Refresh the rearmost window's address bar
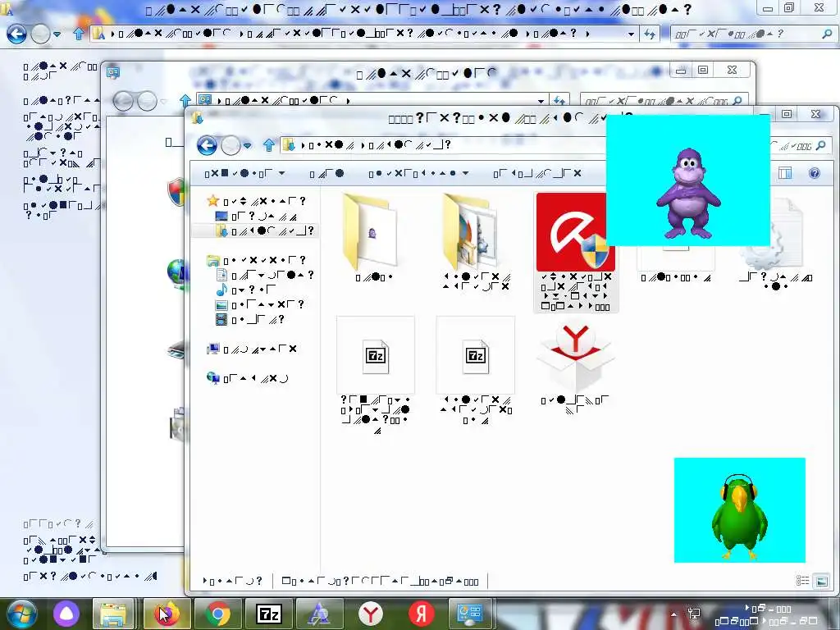This screenshot has height=630, width=840. pos(650,34)
